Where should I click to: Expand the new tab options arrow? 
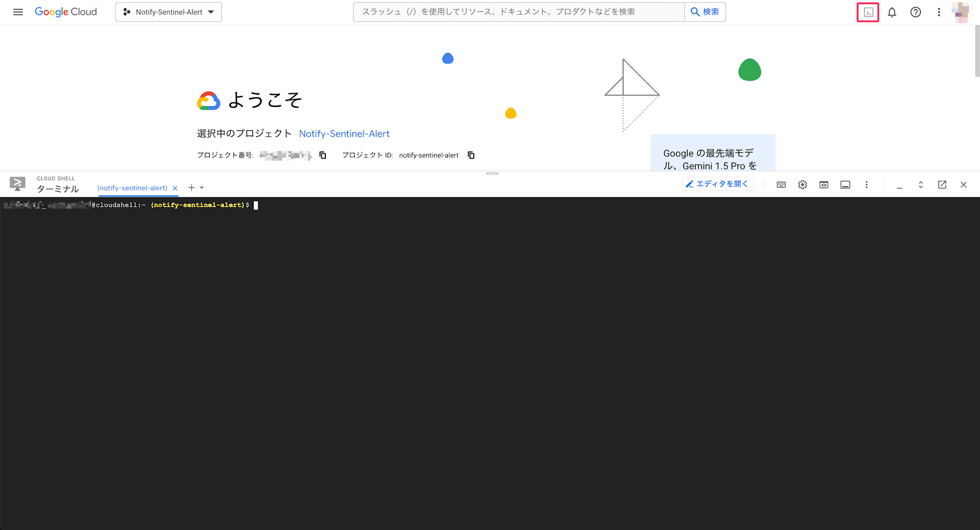202,188
